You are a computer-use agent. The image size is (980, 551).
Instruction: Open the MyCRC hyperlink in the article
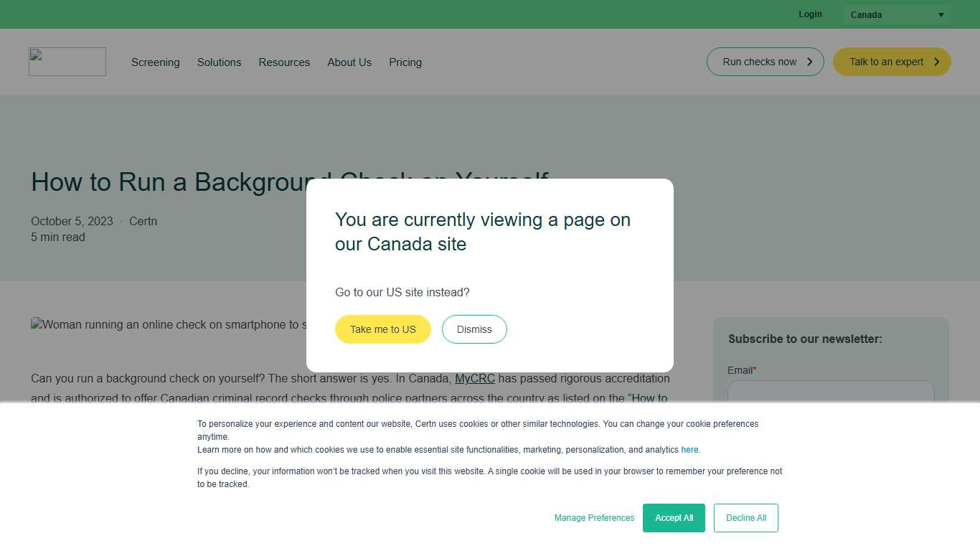474,378
